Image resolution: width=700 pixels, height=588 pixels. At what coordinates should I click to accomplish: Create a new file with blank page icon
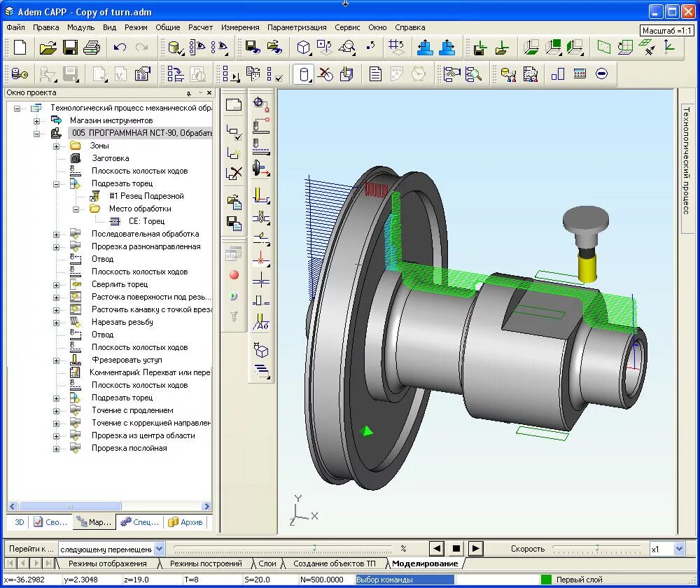tap(20, 48)
